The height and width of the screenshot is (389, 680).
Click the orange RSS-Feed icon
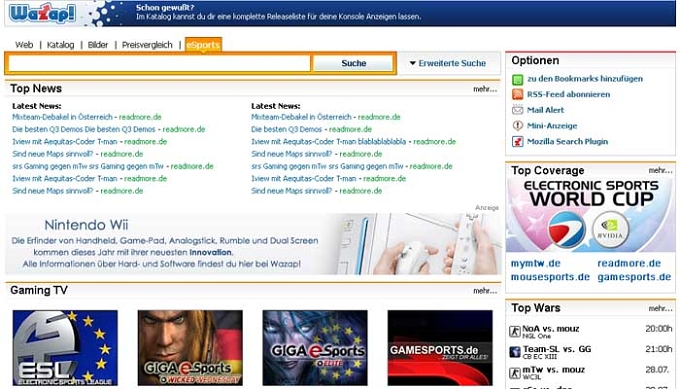pyautogui.click(x=517, y=95)
